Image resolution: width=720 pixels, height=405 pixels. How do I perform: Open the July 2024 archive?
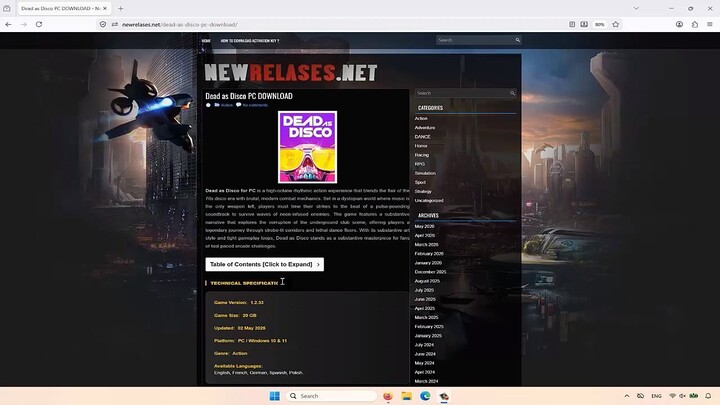(424, 345)
